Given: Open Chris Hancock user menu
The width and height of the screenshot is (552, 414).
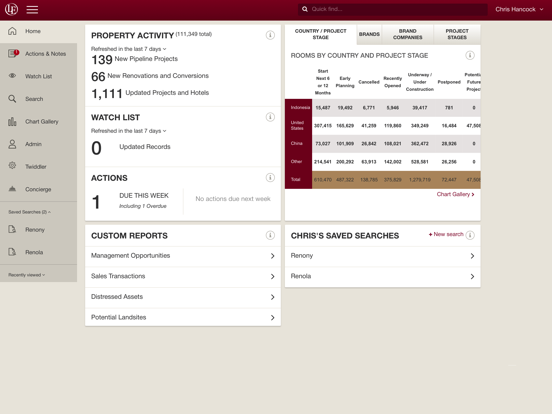Looking at the screenshot, I should coord(519,10).
